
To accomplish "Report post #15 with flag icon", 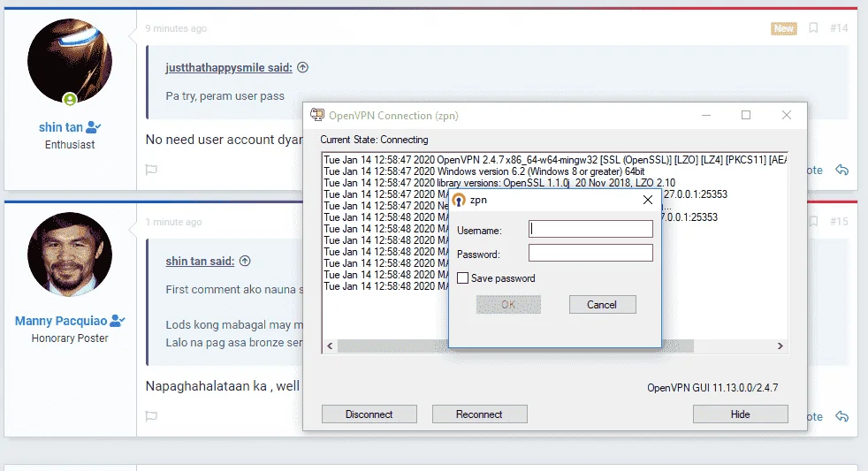I will coord(152,416).
